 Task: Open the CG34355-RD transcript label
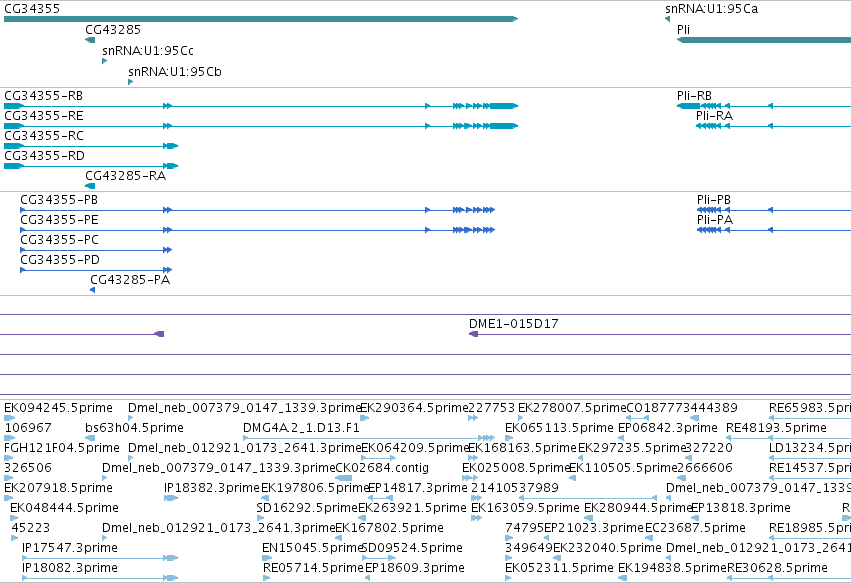[45, 156]
